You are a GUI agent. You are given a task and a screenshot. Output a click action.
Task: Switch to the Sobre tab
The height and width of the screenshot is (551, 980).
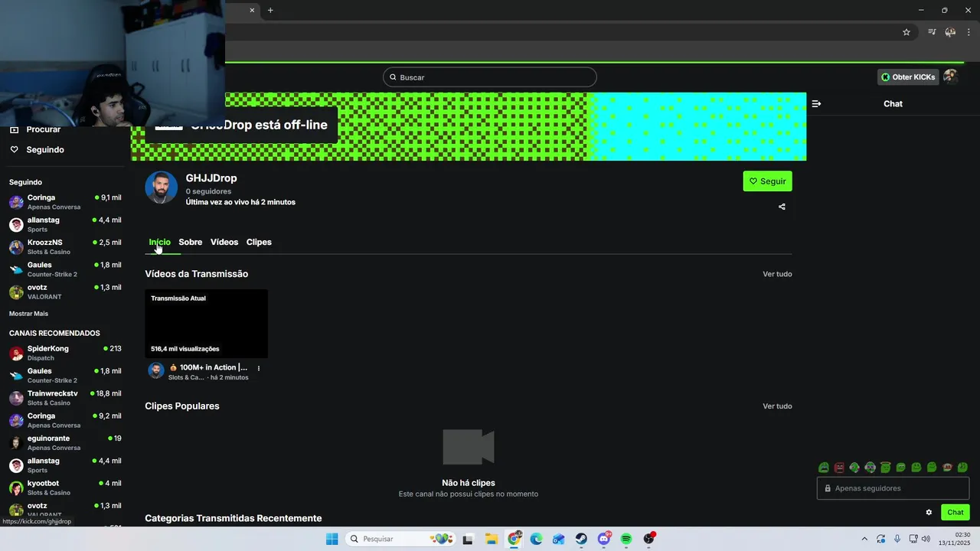coord(191,242)
